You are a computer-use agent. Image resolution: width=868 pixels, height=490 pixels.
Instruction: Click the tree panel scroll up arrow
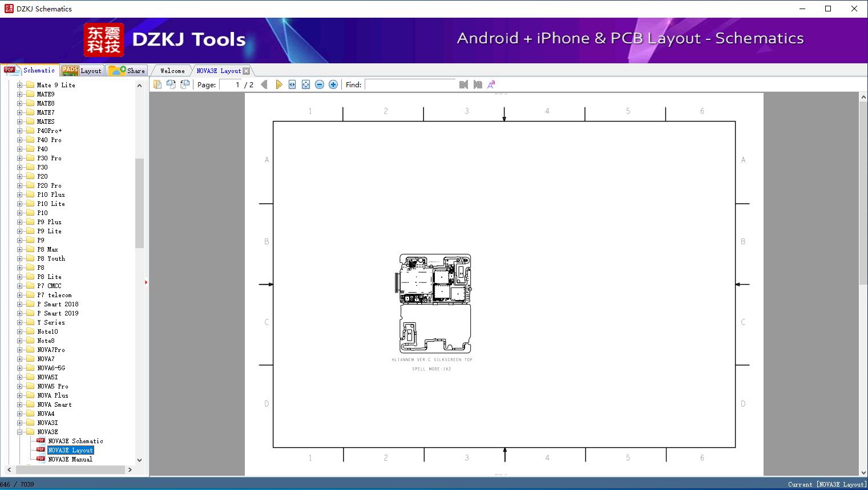[139, 85]
